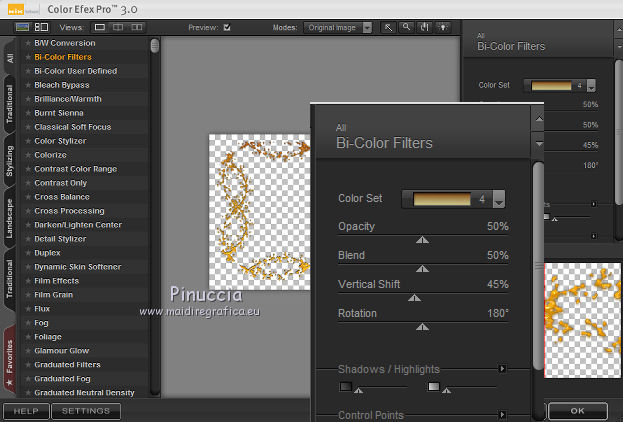Screen dimensions: 623x422
Task: Select Bi-Color Filters in the list
Action: 63,57
